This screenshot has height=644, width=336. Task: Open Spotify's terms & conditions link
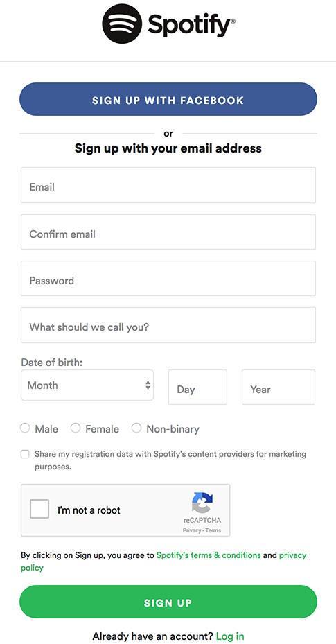(209, 555)
